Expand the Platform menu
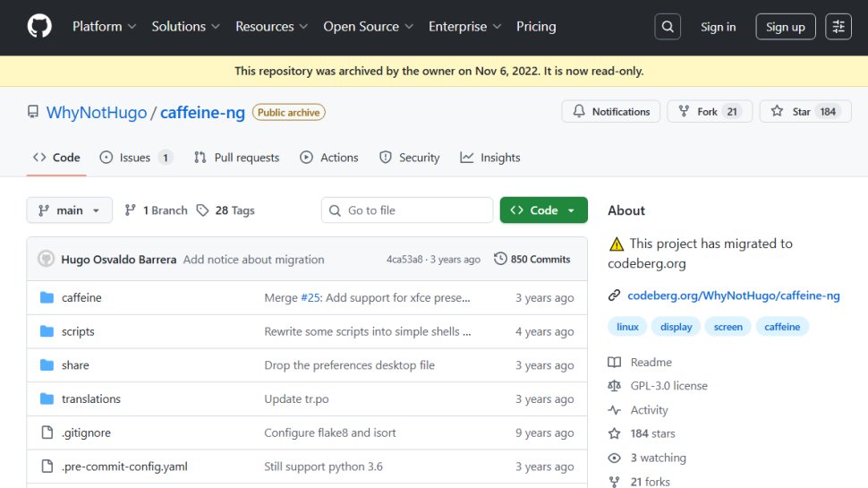The image size is (868, 488). 104,27
